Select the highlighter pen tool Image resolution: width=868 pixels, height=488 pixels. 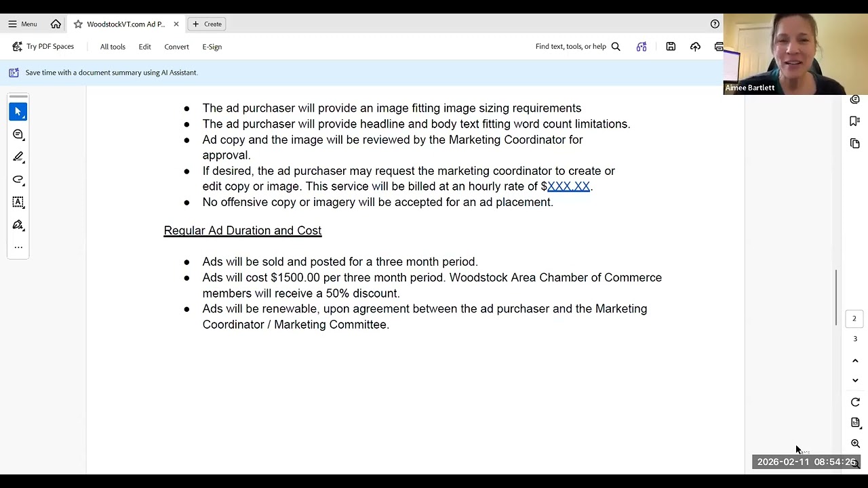[18, 157]
